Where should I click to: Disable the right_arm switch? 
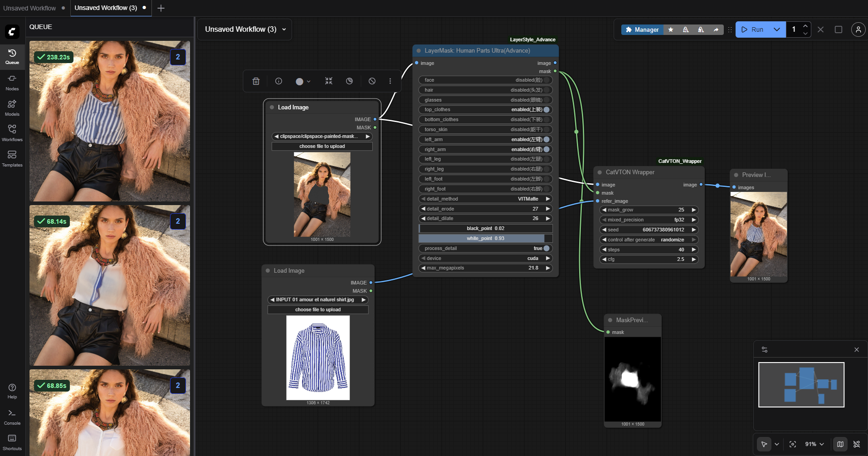tap(547, 149)
